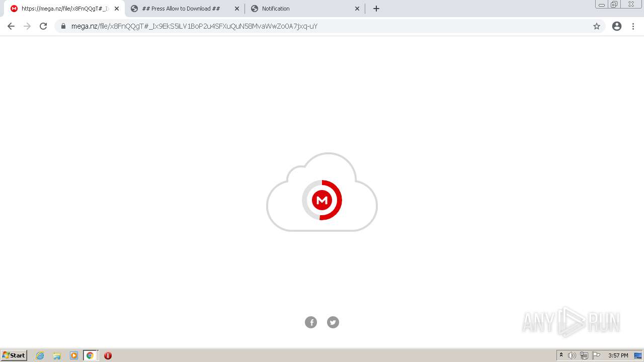Viewport: 644px width, 362px height.
Task: Bookmark this page with the star
Action: pyautogui.click(x=597, y=26)
